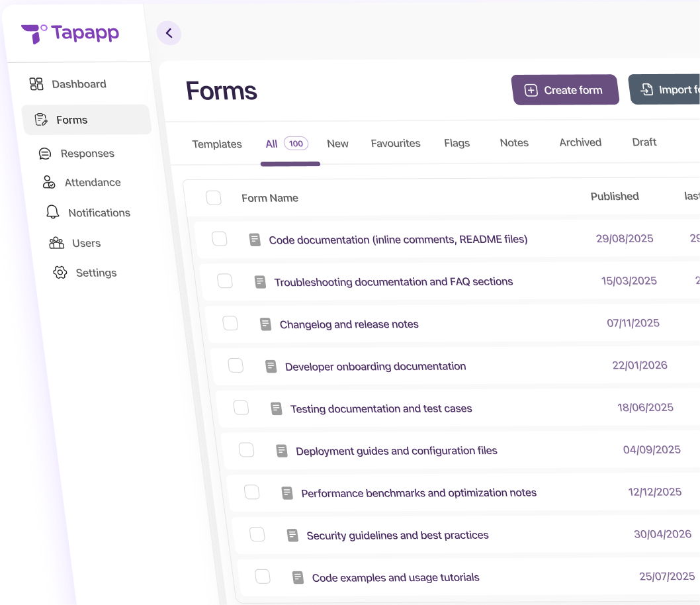Select checkbox for Developer onboarding documentation
The image size is (700, 605).
tap(236, 365)
